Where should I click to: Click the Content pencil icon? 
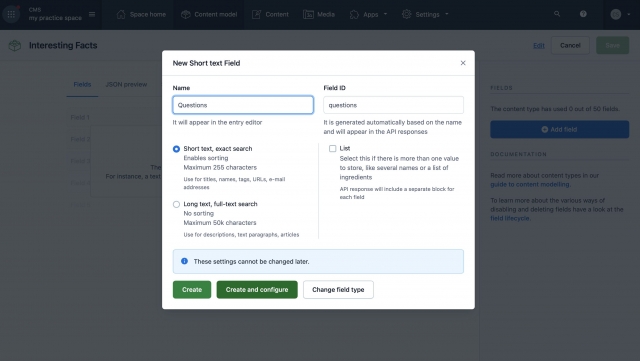[x=256, y=14]
